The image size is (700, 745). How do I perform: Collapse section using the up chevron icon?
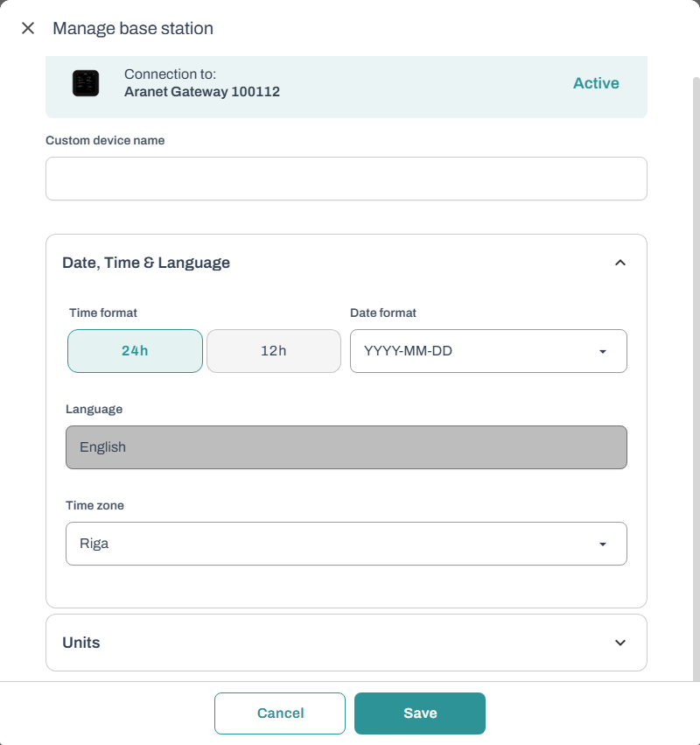(x=619, y=263)
